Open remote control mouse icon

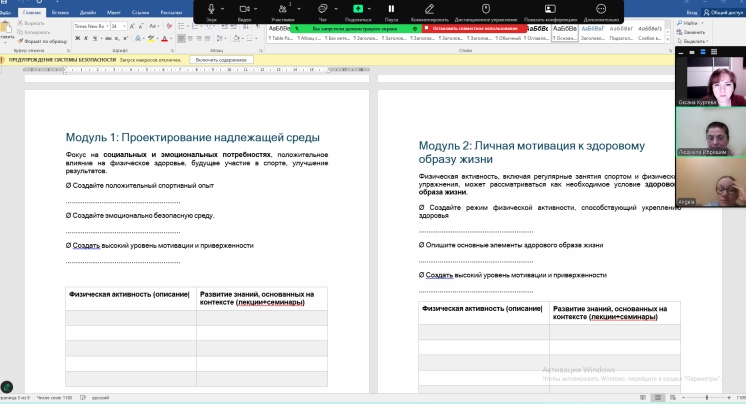pyautogui.click(x=486, y=9)
